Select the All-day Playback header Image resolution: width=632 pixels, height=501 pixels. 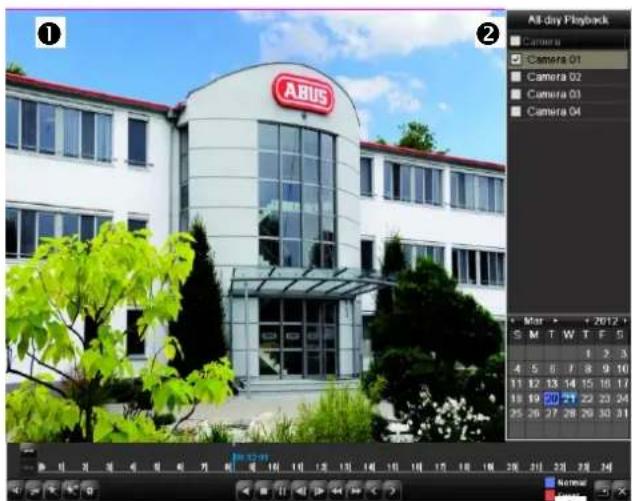(x=568, y=19)
